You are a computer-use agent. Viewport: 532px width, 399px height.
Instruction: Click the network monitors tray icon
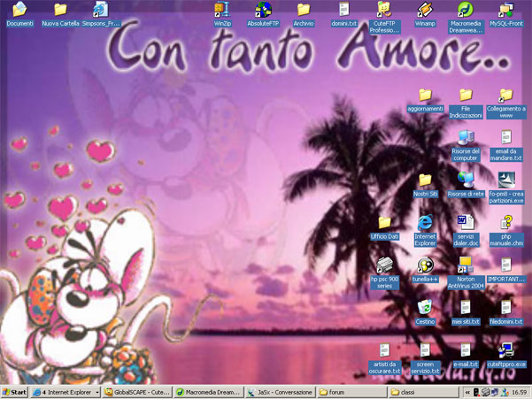pyautogui.click(x=495, y=393)
